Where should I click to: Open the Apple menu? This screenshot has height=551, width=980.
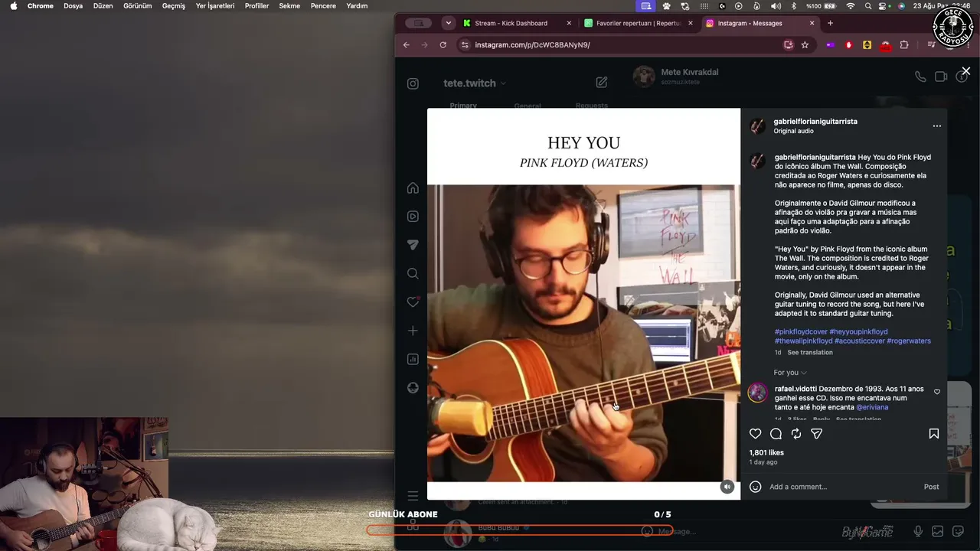pyautogui.click(x=14, y=6)
